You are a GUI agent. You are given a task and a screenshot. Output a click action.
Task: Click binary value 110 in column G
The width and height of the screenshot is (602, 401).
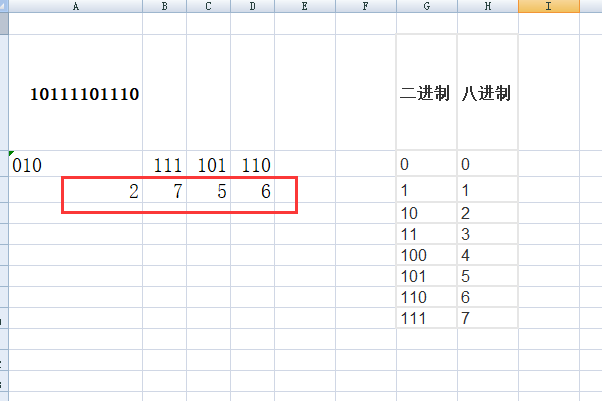point(427,297)
